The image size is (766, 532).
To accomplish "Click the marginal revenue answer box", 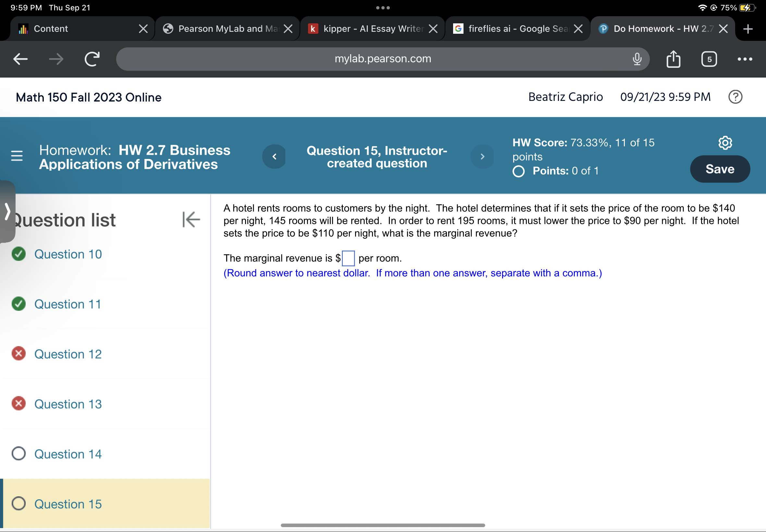I will (x=348, y=258).
